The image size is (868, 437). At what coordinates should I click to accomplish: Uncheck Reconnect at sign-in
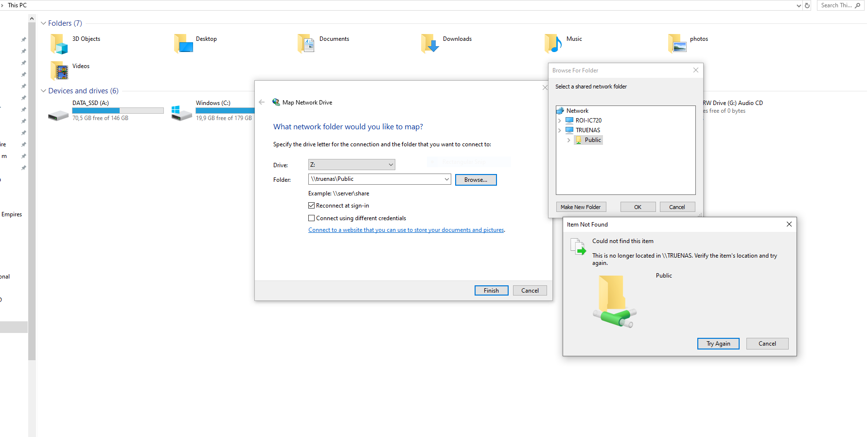click(312, 206)
